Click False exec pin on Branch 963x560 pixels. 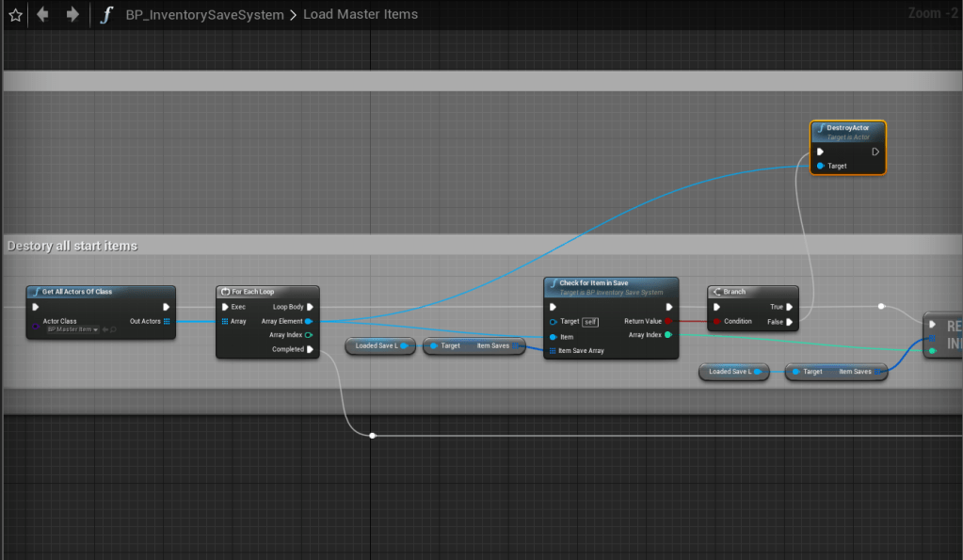point(790,322)
